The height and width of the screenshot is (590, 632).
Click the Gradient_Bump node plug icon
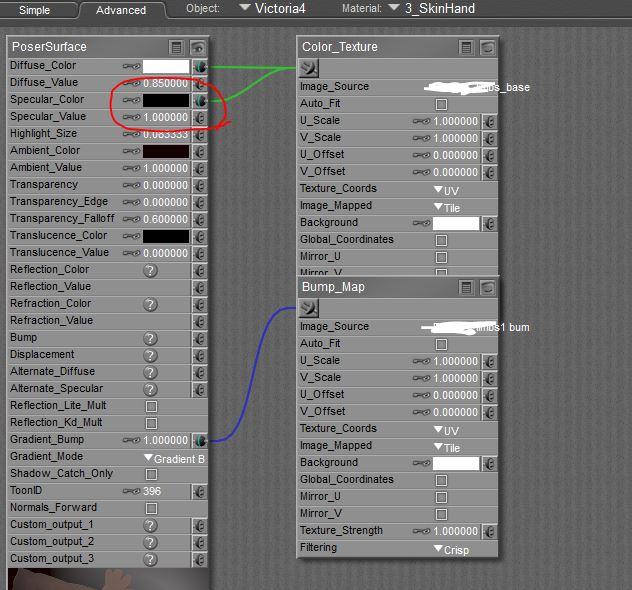tap(200, 440)
